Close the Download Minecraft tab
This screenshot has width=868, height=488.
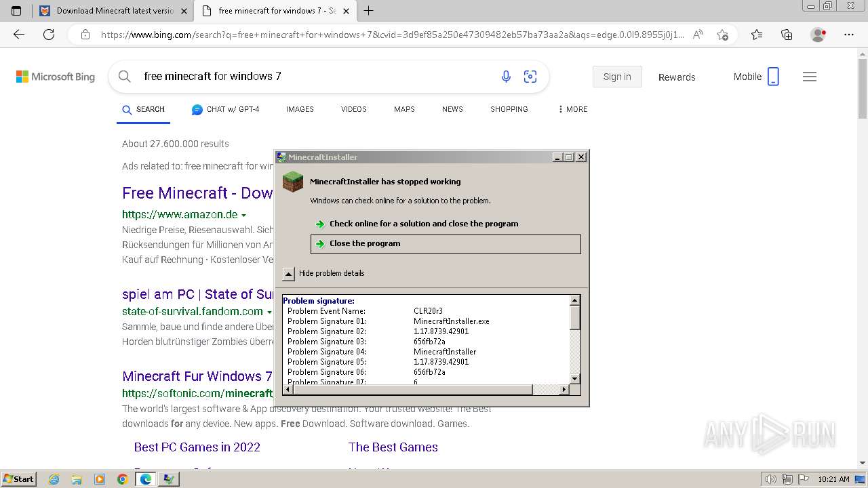(184, 11)
